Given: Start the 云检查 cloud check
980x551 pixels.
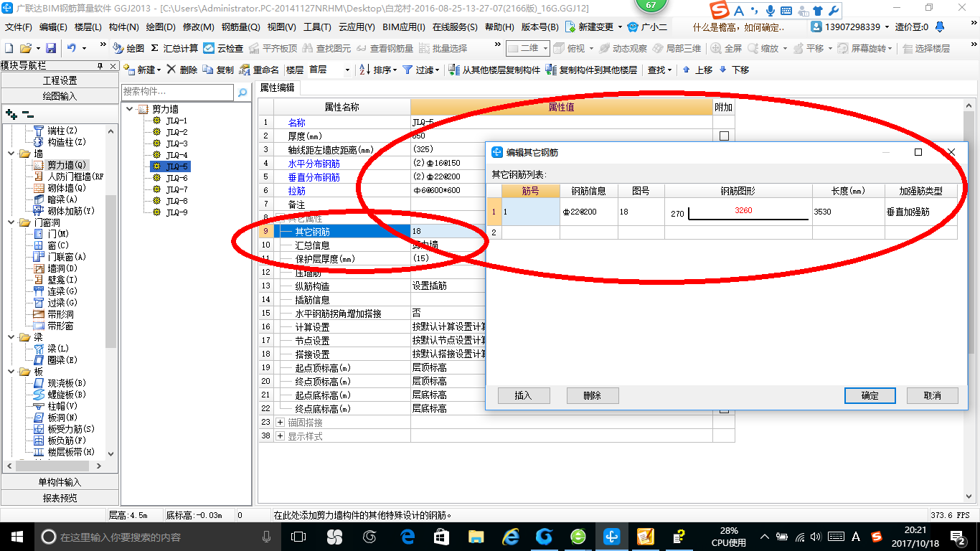Looking at the screenshot, I should (223, 48).
